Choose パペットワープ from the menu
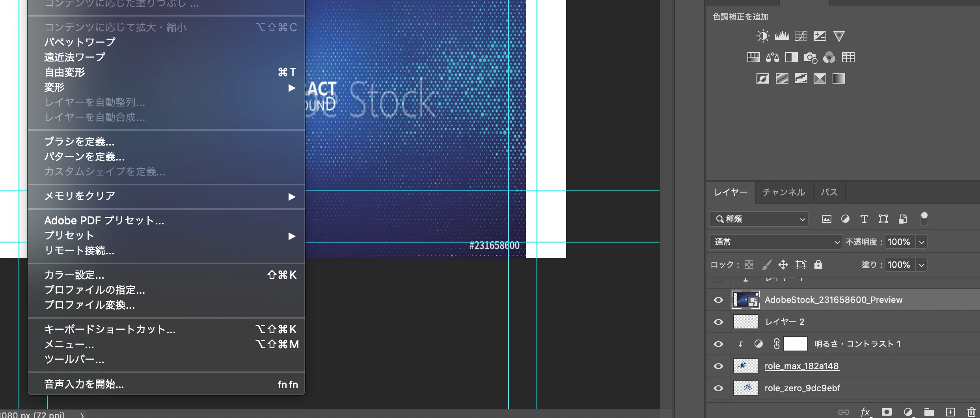Screen dimensions: 980x418 166,42
